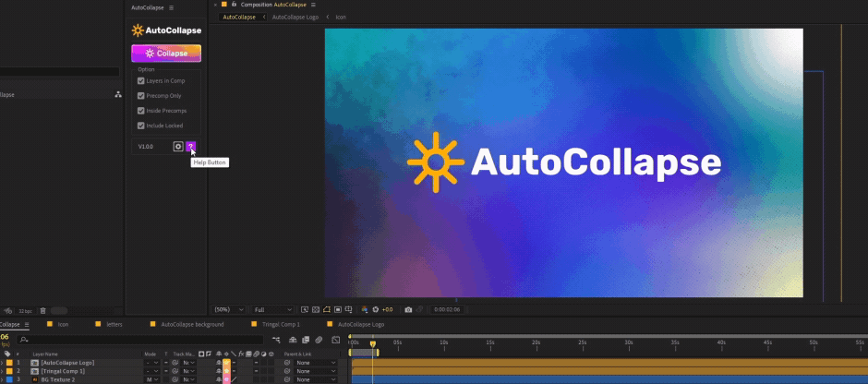Click the gradient Collapse button

pyautogui.click(x=166, y=54)
